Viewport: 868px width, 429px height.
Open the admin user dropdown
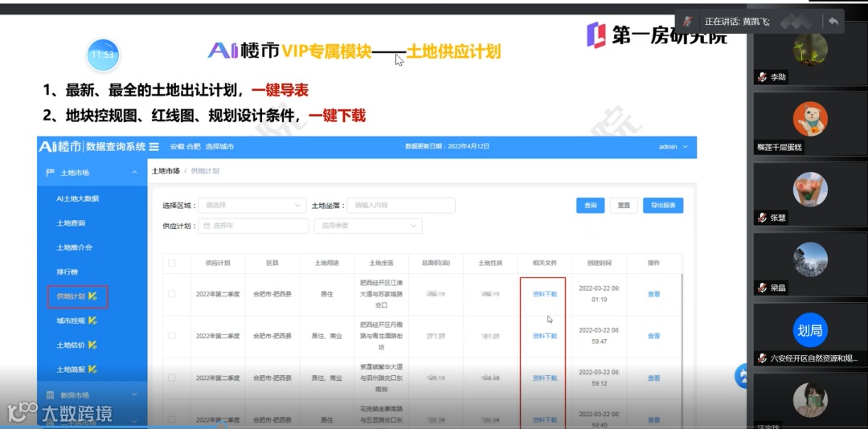coord(674,147)
